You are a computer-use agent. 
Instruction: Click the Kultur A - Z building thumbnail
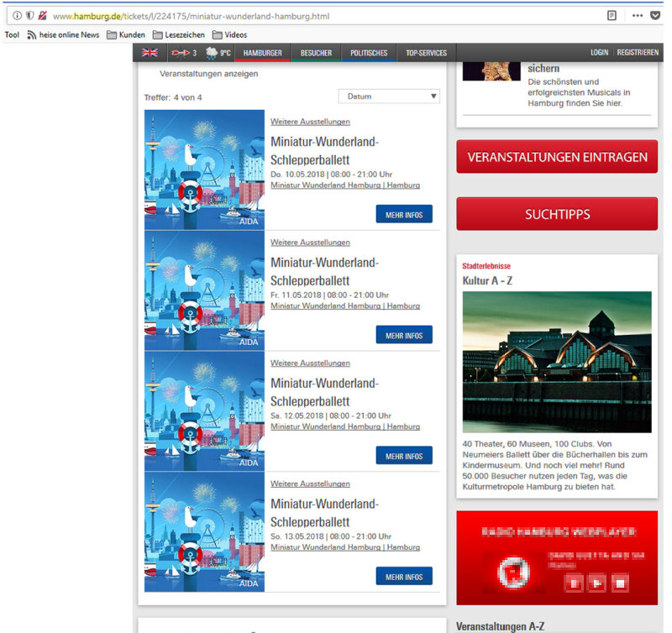(557, 362)
